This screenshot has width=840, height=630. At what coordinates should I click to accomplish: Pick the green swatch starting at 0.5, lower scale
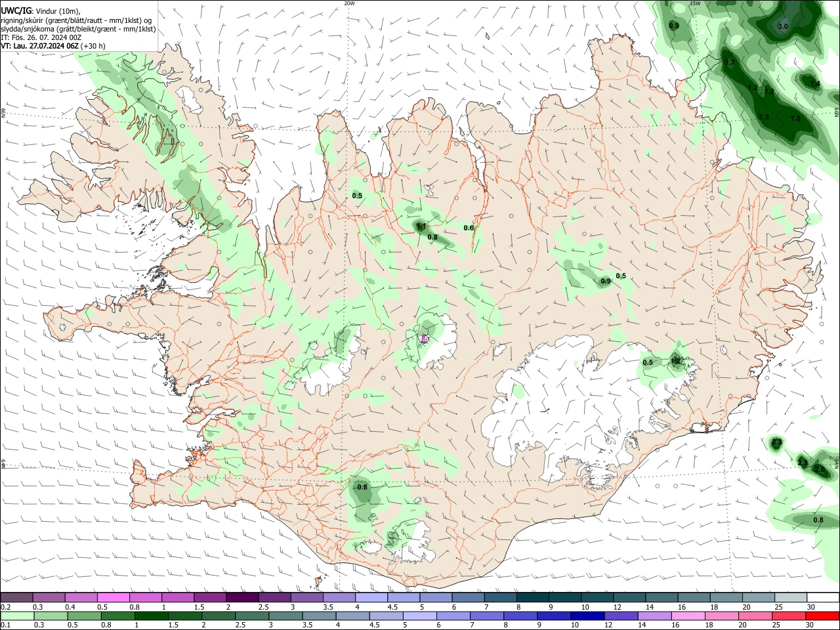point(85,616)
